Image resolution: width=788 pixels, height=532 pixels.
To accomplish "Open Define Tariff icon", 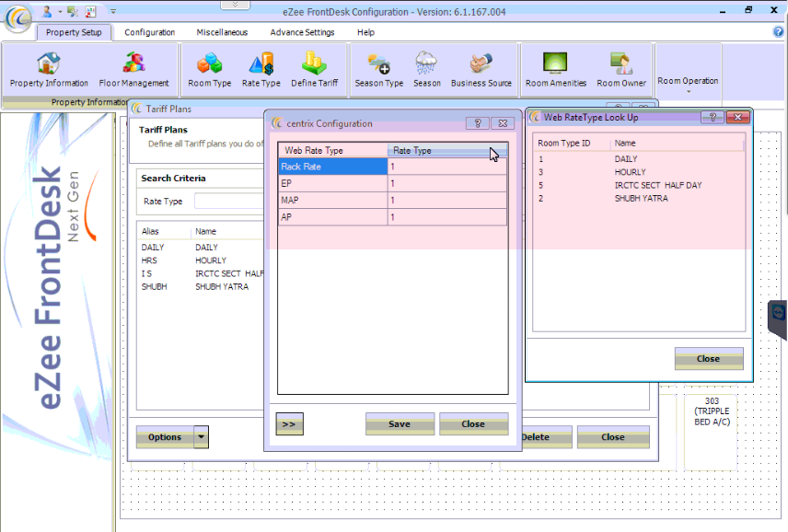I will 315,70.
